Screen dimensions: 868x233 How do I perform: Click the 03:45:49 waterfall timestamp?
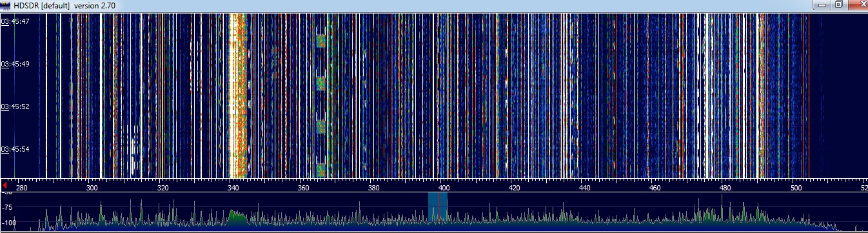click(x=15, y=64)
